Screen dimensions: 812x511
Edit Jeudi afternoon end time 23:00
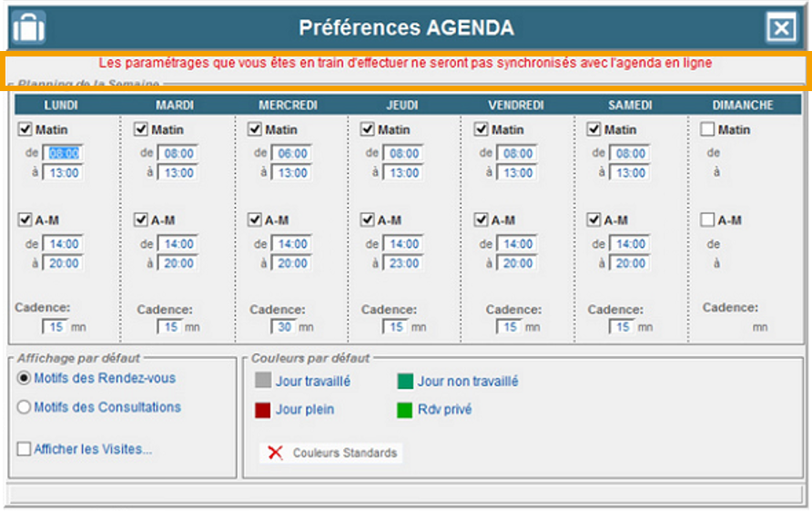406,263
